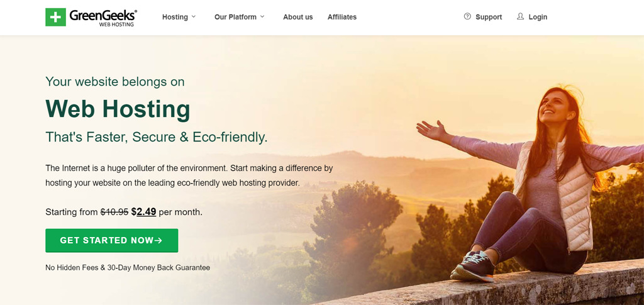Open the Affiliates page
The image size is (644, 305).
pyautogui.click(x=342, y=17)
